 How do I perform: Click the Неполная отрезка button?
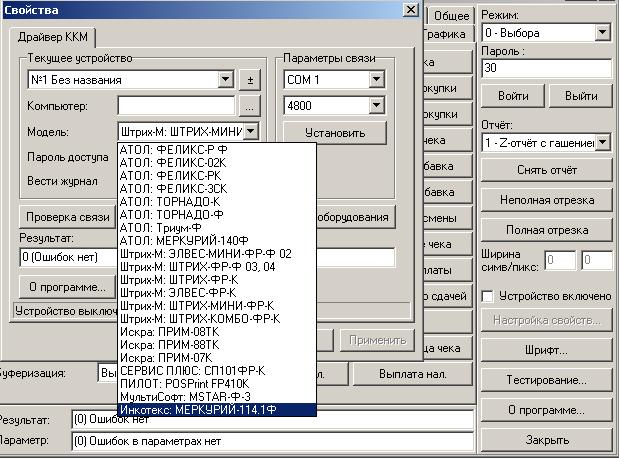pos(547,200)
